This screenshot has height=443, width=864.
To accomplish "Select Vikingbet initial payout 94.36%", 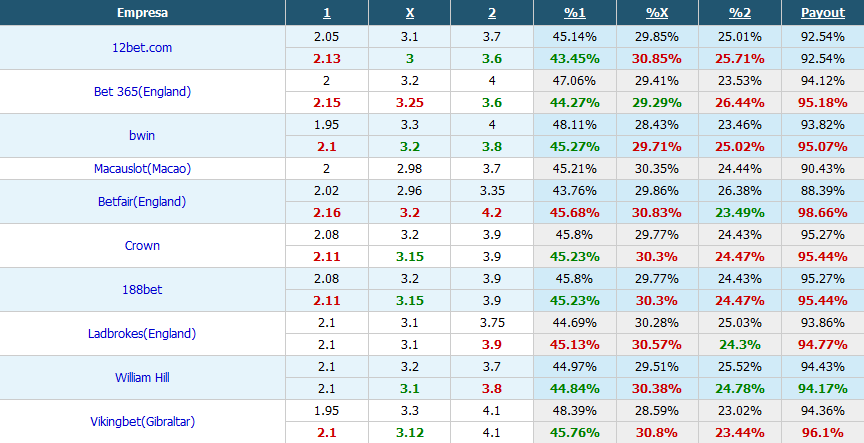I will click(823, 412).
